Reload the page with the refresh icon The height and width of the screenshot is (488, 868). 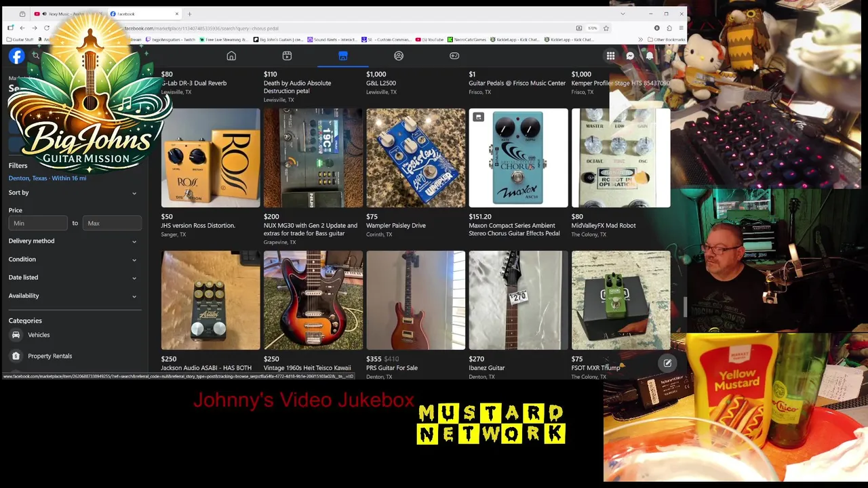point(47,28)
